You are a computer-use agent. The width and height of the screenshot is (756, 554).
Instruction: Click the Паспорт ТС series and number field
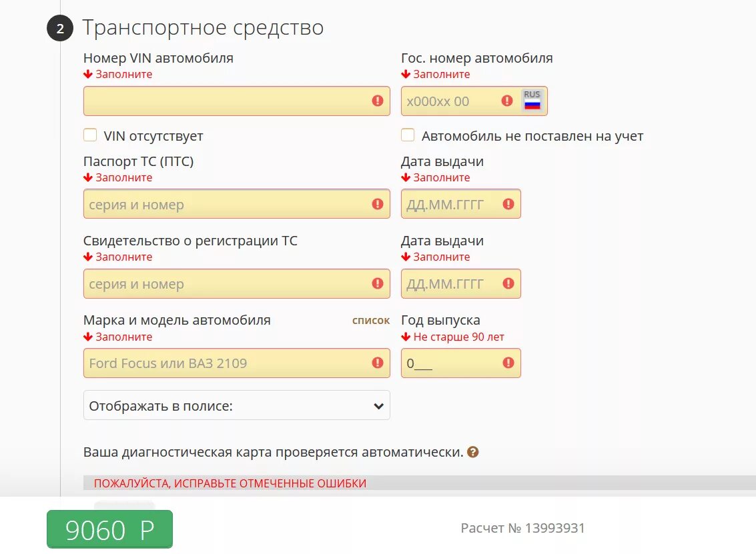point(236,204)
